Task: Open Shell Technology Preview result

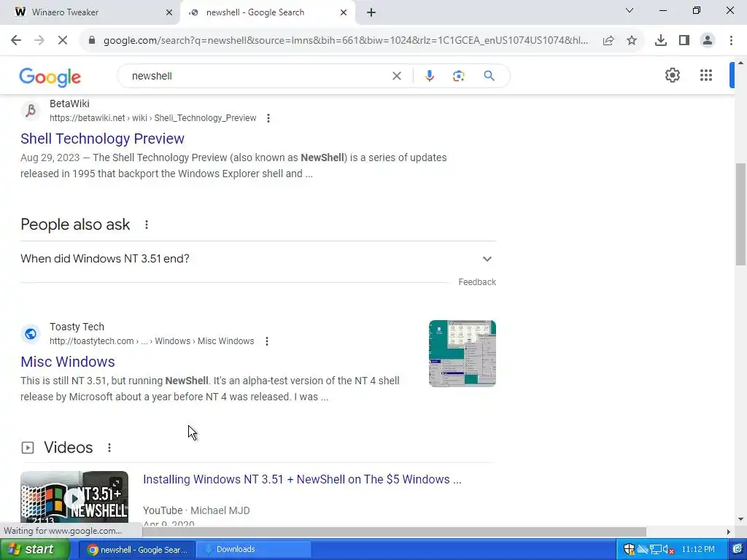Action: [102, 139]
